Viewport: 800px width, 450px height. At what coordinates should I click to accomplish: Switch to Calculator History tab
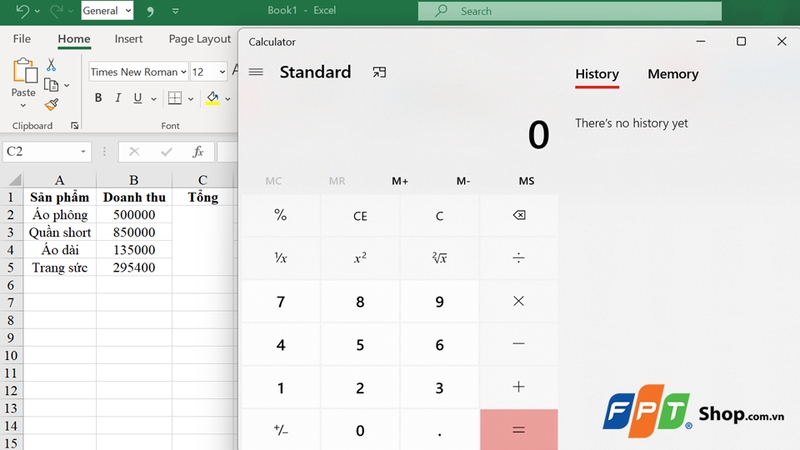(x=597, y=74)
